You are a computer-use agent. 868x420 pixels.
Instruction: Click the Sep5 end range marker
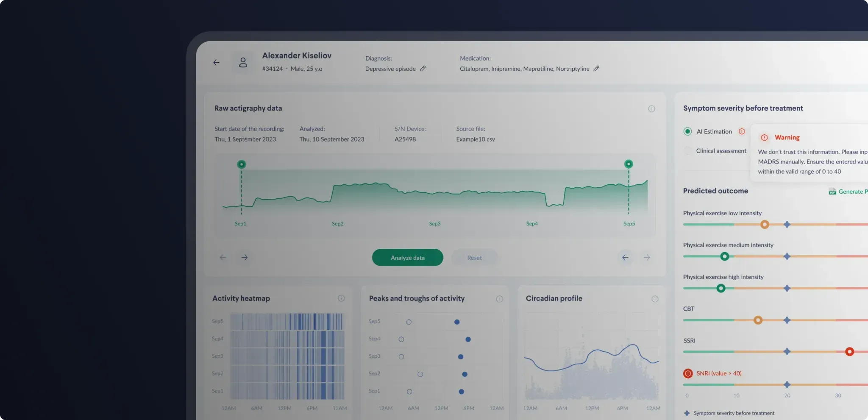[x=629, y=164]
